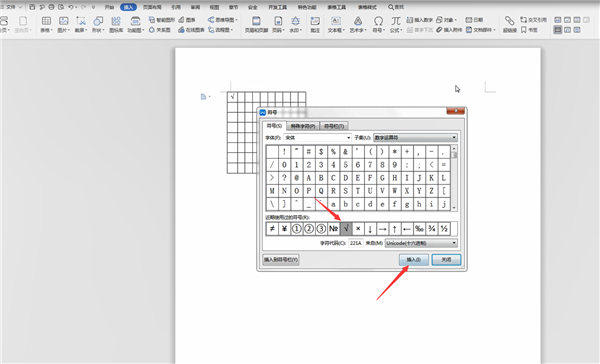The image size is (600, 364).
Task: Click the Date (日期) ribbon item
Action: [474, 20]
